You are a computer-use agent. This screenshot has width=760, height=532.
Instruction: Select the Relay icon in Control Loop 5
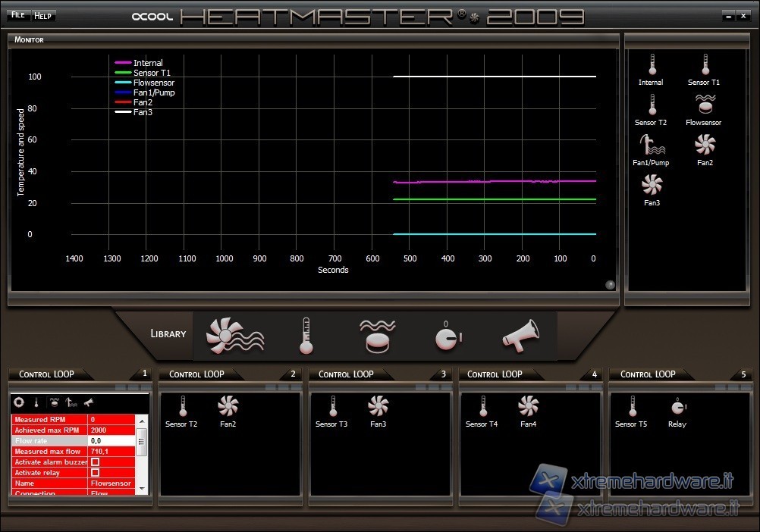click(677, 408)
